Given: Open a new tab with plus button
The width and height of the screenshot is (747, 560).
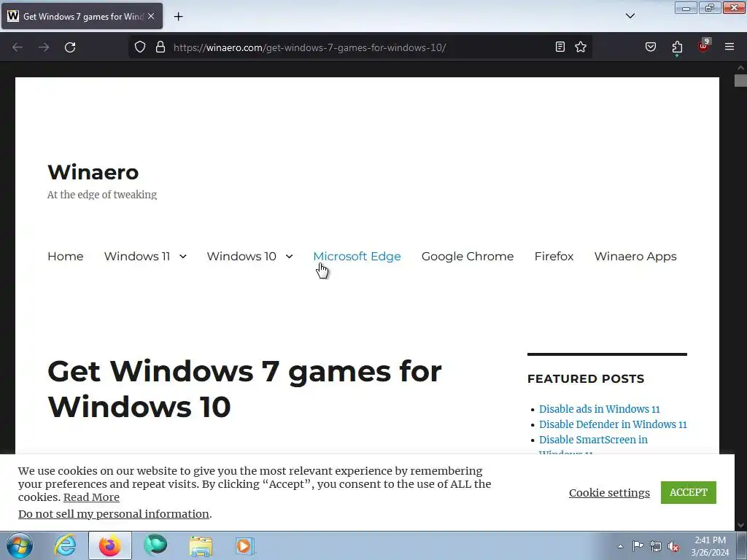Looking at the screenshot, I should 178,17.
